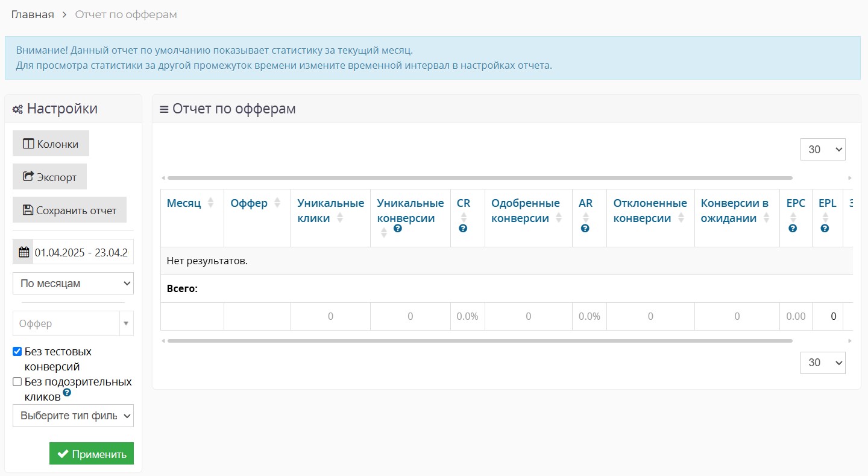Open the Выберите тип фильтра dropdown
The width and height of the screenshot is (868, 476).
73,416
